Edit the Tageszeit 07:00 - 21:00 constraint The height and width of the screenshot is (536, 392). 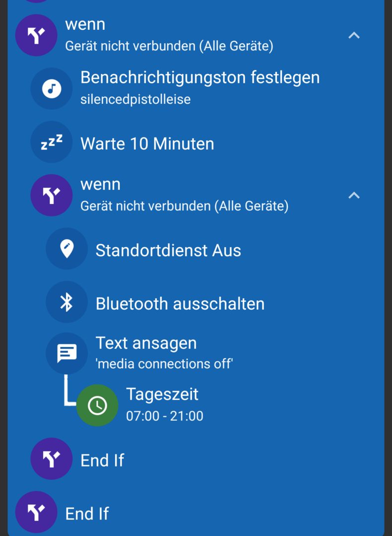pyautogui.click(x=164, y=405)
